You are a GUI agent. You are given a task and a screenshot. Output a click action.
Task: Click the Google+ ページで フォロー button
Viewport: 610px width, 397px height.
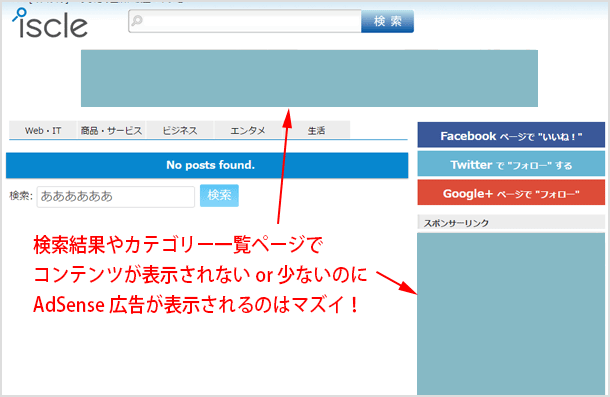[x=511, y=192]
